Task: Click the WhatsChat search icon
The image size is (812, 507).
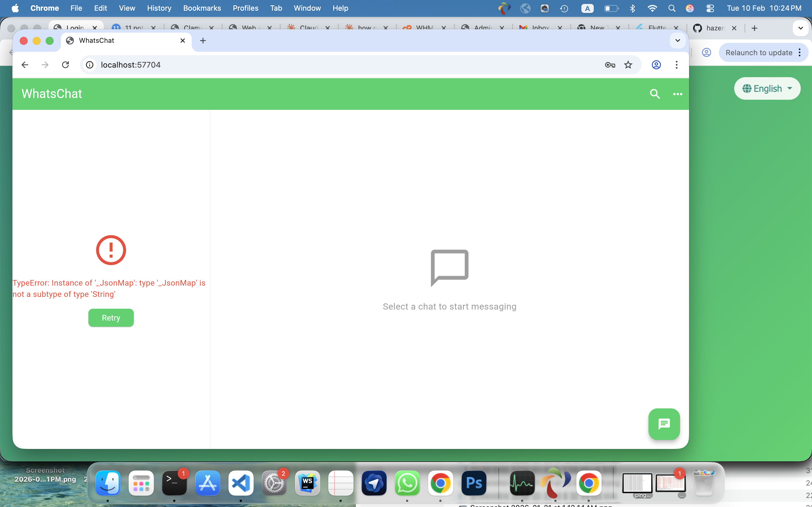Action: tap(655, 94)
